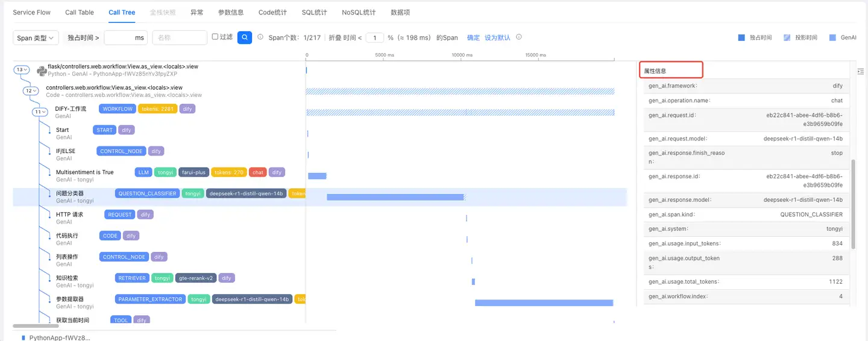Focus the 名称 search input field
Viewport: 868px width, 341px height.
coord(179,38)
